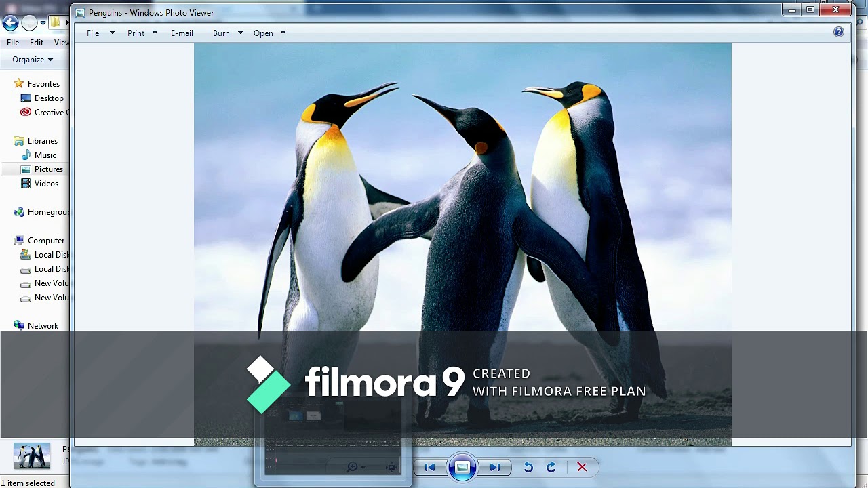Select Libraries in the navigation pane

coord(43,141)
